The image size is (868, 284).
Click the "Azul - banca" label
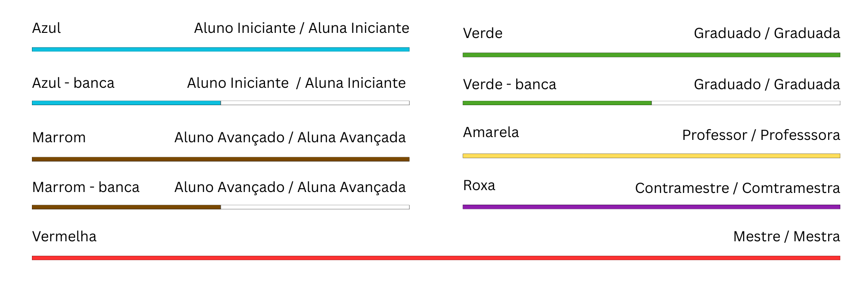[x=73, y=83]
